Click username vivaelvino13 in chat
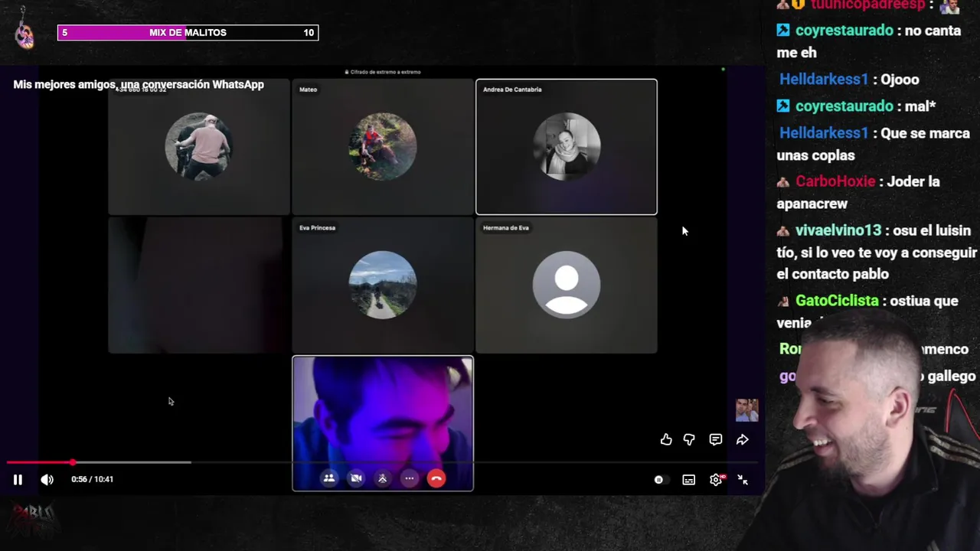 click(838, 230)
